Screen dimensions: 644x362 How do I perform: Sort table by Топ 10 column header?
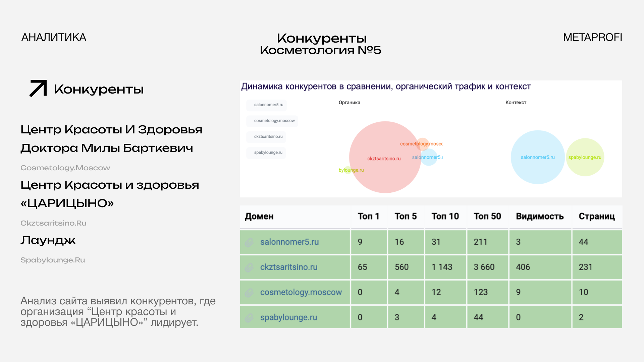coord(445,217)
